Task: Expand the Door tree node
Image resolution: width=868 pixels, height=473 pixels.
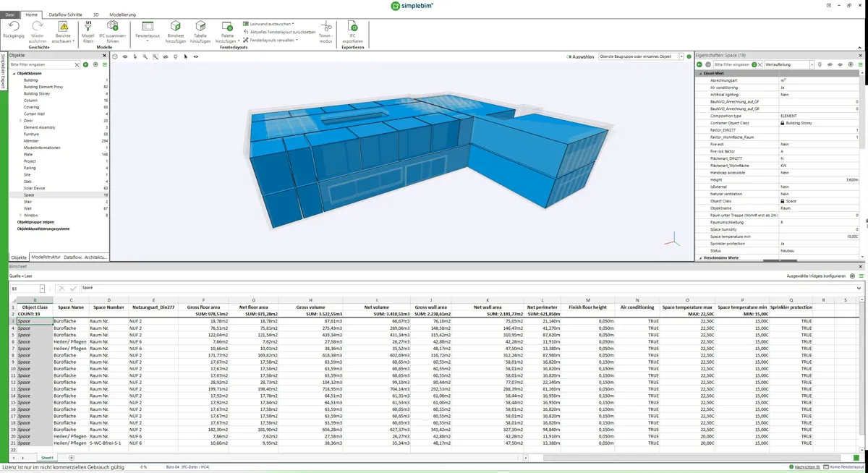Action: pyautogui.click(x=20, y=121)
